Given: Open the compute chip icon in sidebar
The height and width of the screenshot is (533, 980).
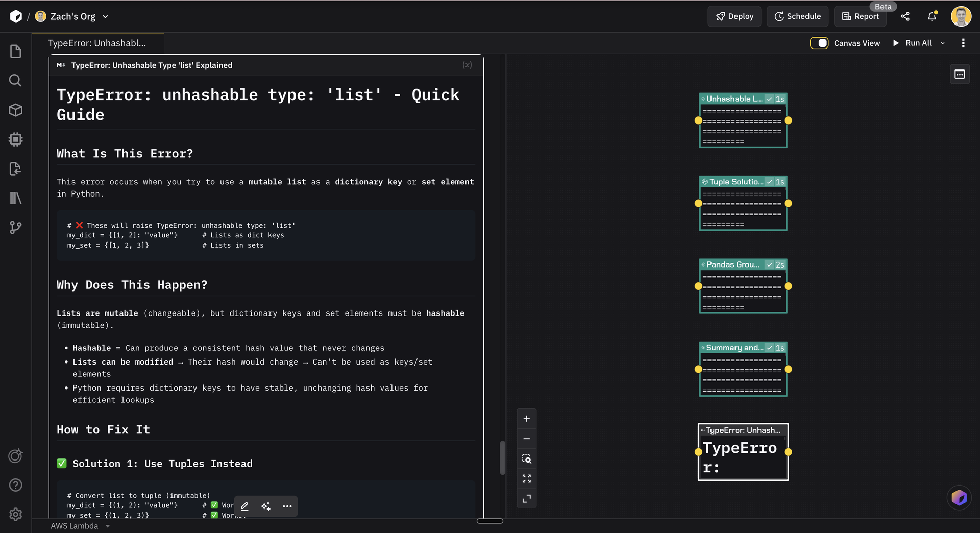Looking at the screenshot, I should click(16, 139).
